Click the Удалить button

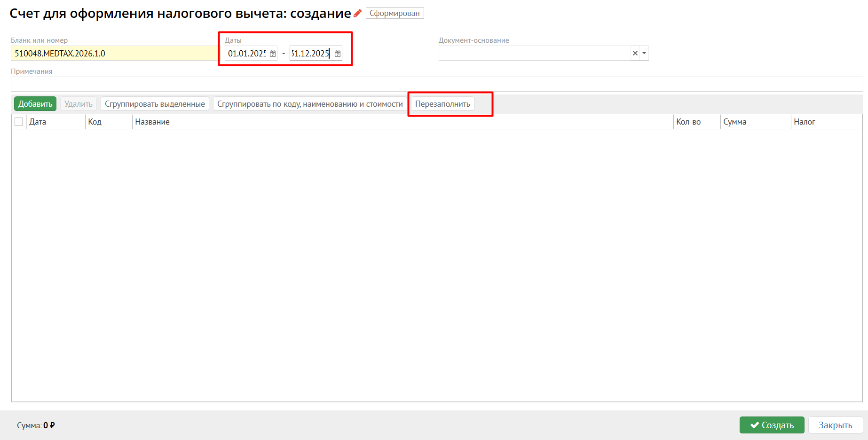tap(79, 104)
